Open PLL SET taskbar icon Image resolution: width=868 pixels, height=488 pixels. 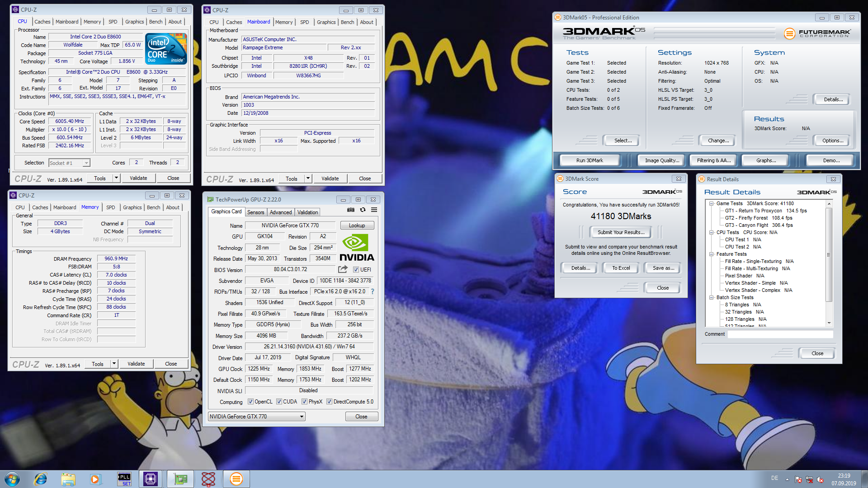tap(124, 479)
